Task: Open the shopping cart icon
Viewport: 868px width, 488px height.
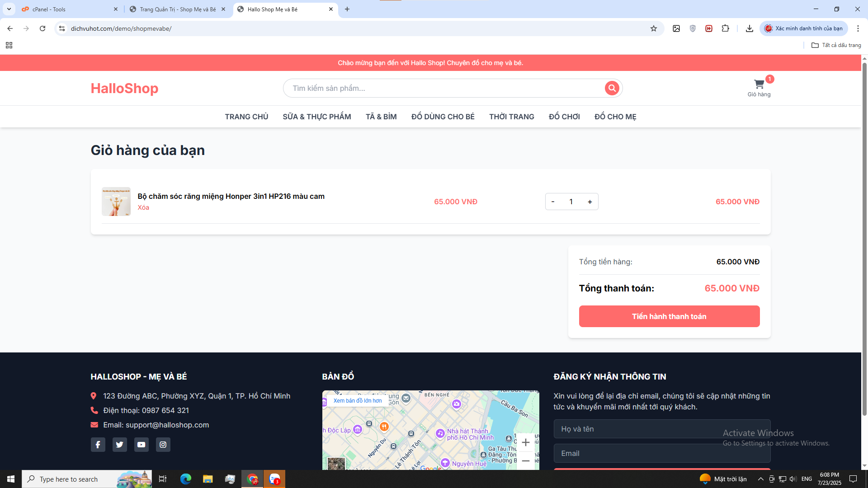Action: (759, 85)
